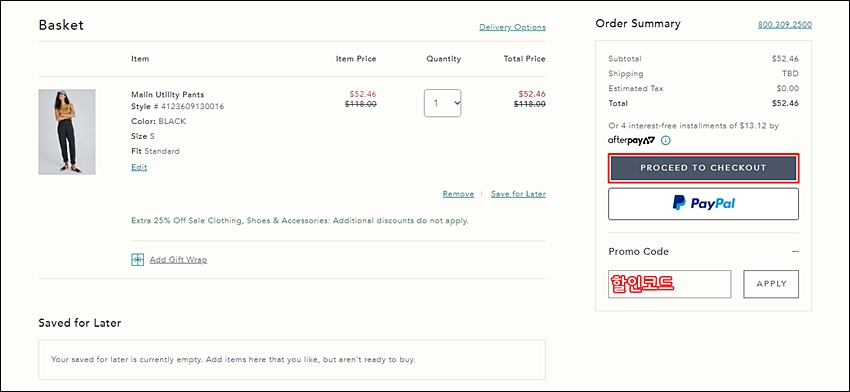Viewport: 850px width, 392px height.
Task: Click the gift wrap box icon
Action: point(138,260)
